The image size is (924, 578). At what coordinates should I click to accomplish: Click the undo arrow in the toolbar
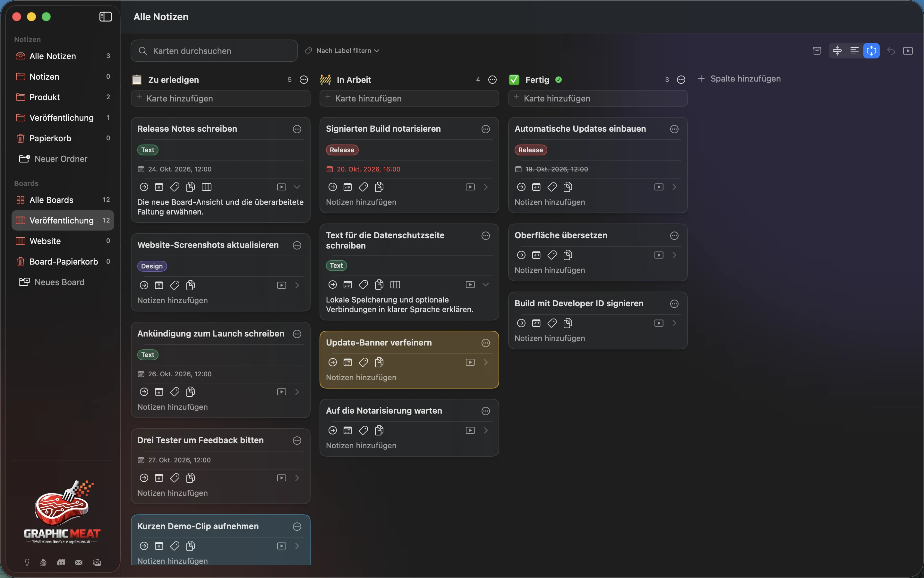pyautogui.click(x=891, y=51)
